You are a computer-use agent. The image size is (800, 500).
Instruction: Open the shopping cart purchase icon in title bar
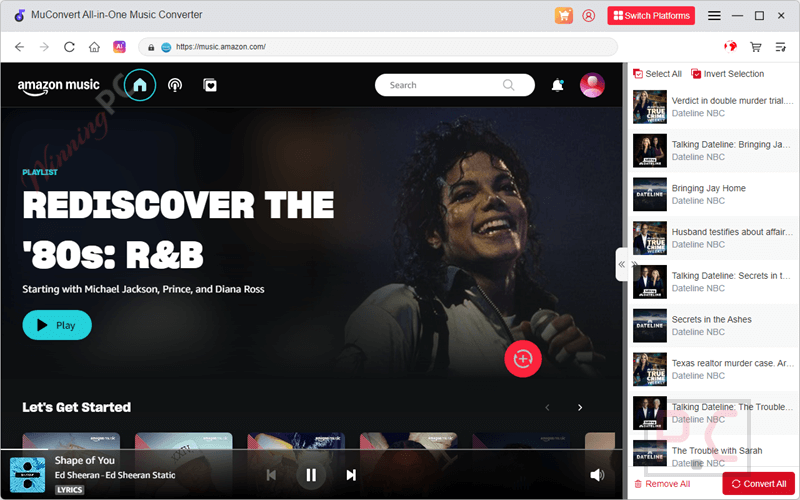coord(564,15)
